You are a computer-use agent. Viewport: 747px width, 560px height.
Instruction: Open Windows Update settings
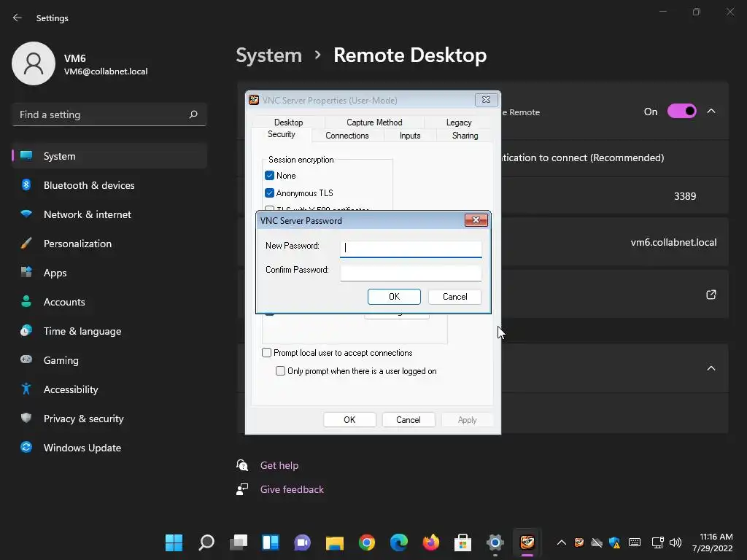(109, 448)
